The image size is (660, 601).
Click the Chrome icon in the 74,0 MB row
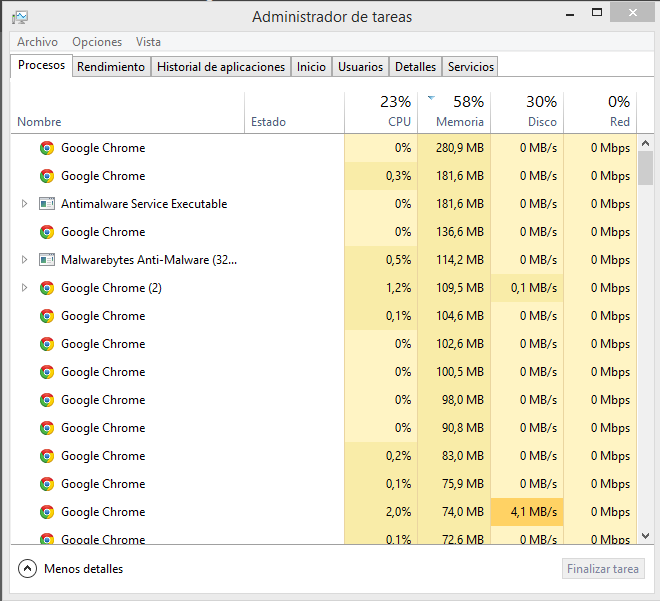(x=47, y=512)
